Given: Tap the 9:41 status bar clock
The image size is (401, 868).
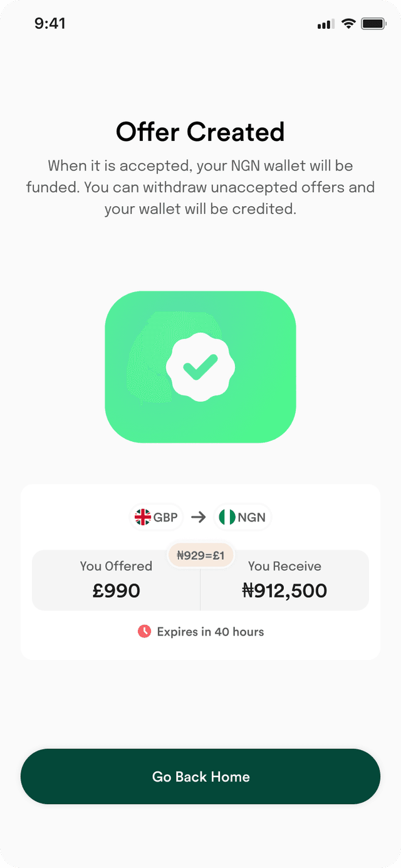Looking at the screenshot, I should (50, 24).
